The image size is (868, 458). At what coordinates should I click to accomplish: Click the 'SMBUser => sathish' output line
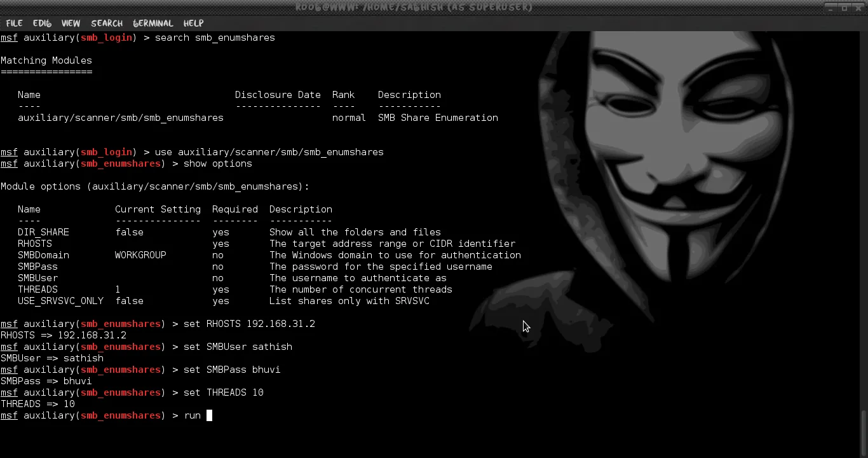click(52, 358)
